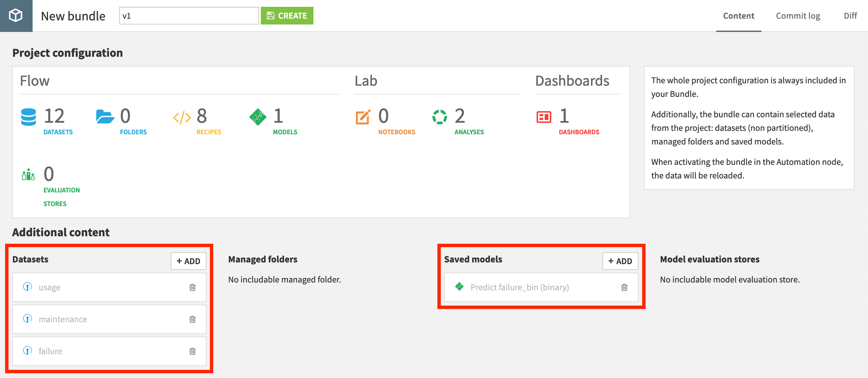Add a dataset with the Datasets ADD button
The width and height of the screenshot is (868, 378).
point(188,261)
